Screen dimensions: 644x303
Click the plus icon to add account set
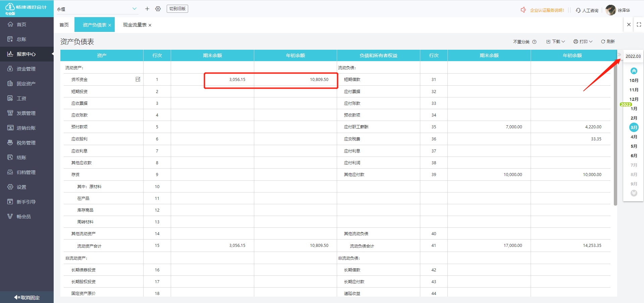[147, 9]
